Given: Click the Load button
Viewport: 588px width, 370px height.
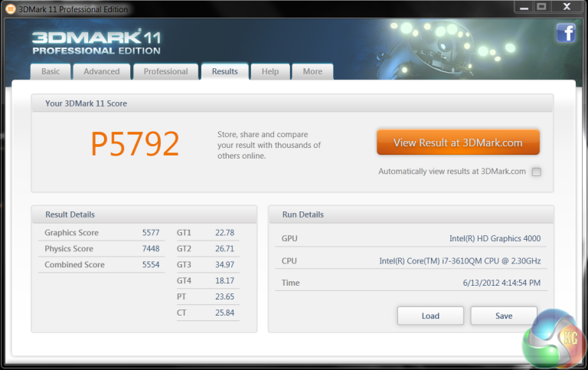Looking at the screenshot, I should [x=430, y=316].
